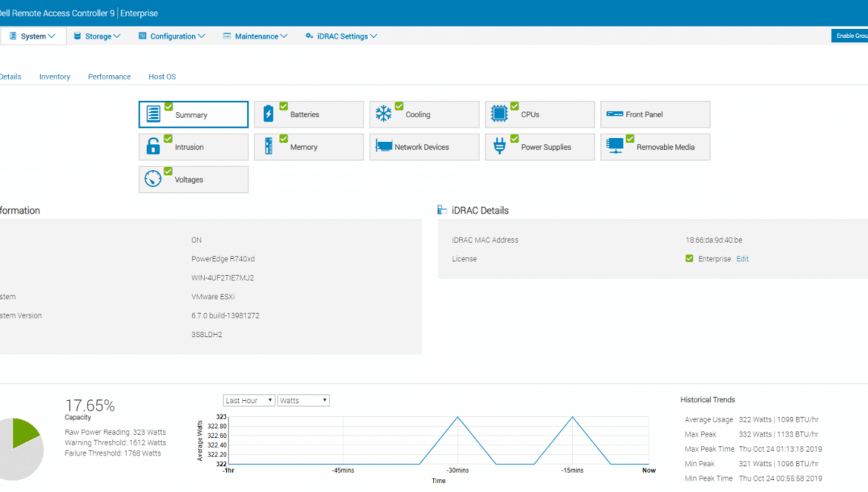This screenshot has height=492, width=868.
Task: Click the Intrusion padlock icon
Action: [x=153, y=146]
